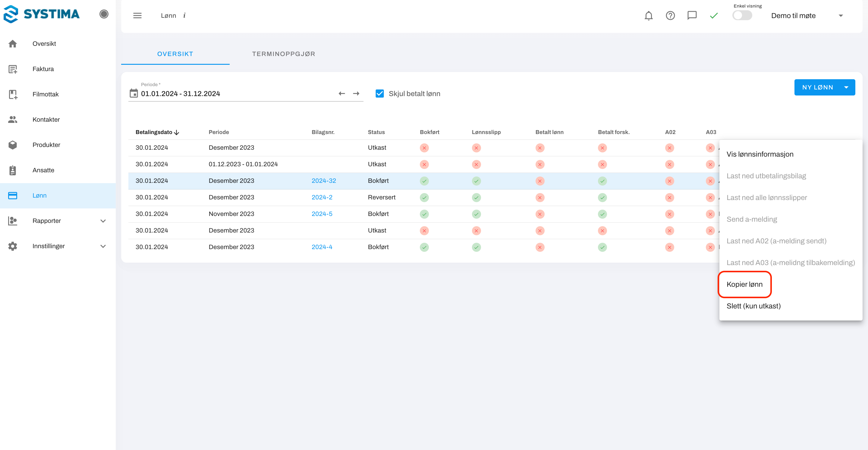Open voucher link 2024-32
Screen dimensions: 868x450
pyautogui.click(x=323, y=180)
